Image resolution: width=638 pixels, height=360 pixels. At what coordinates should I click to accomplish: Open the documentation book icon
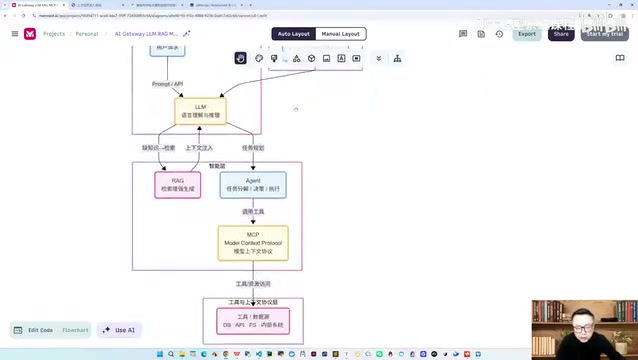(x=620, y=58)
